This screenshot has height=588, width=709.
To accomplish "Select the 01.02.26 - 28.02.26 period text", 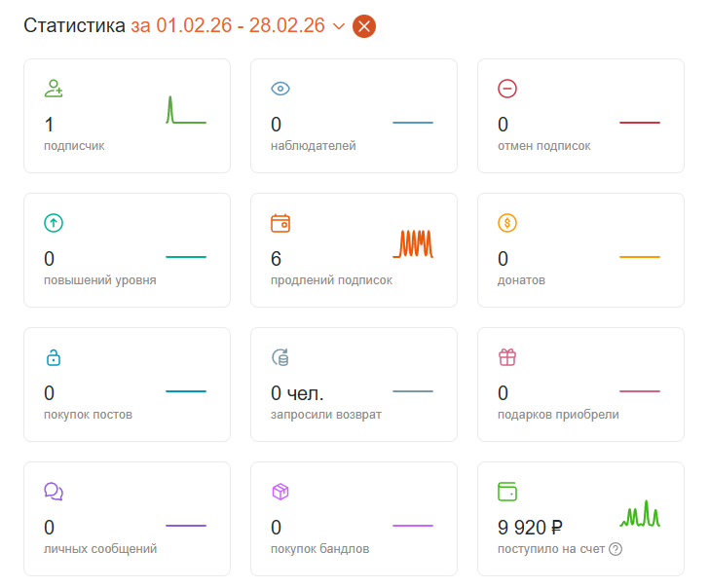I will coord(241,25).
